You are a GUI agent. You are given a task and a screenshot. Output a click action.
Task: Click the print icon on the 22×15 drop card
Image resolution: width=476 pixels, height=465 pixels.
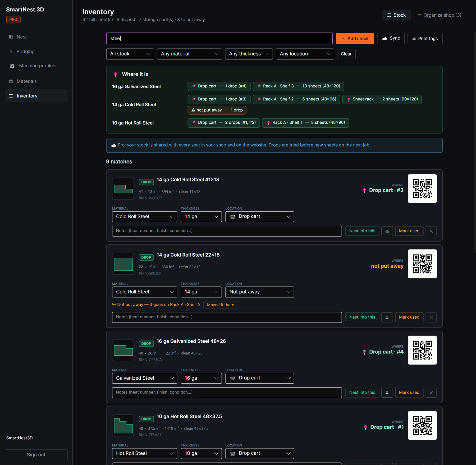pos(387,317)
